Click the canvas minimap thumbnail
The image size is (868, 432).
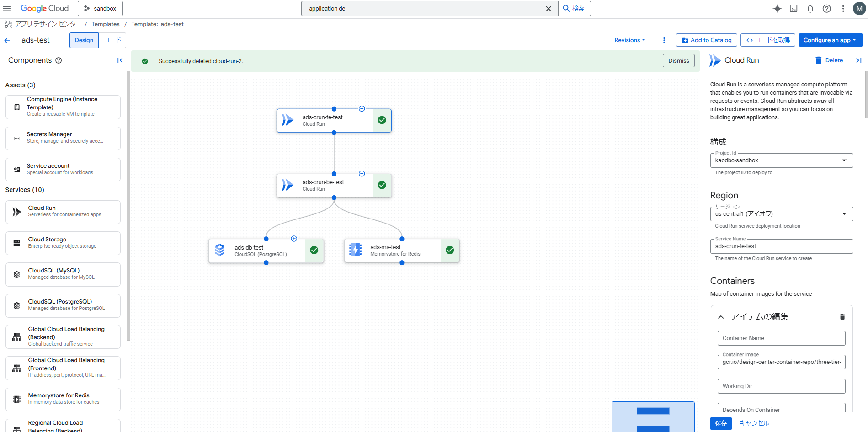(653, 417)
